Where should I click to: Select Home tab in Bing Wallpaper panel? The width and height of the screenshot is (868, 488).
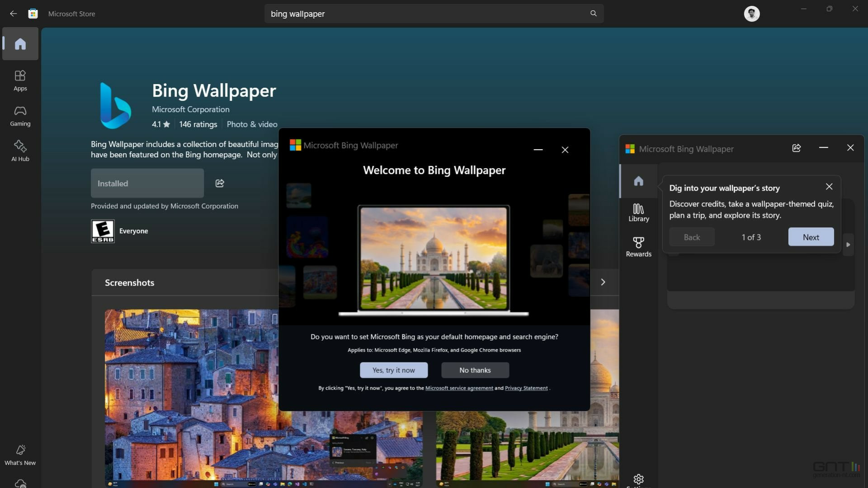(638, 181)
